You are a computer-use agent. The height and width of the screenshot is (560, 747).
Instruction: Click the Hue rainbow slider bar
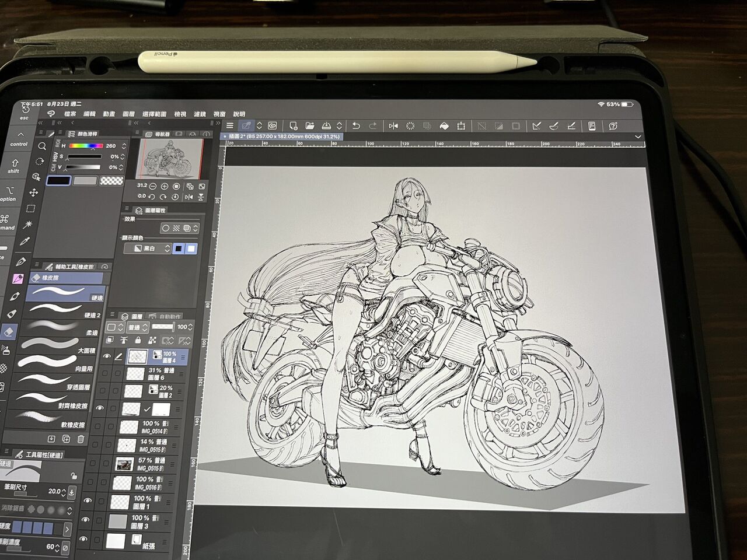pyautogui.click(x=86, y=146)
